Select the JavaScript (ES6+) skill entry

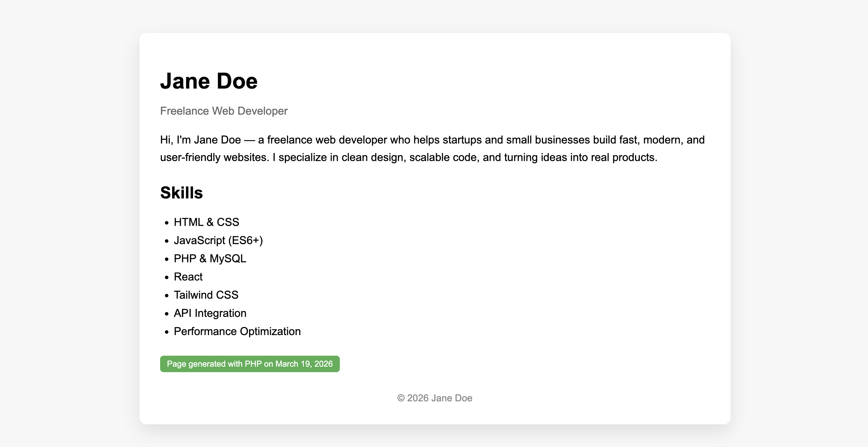219,240
